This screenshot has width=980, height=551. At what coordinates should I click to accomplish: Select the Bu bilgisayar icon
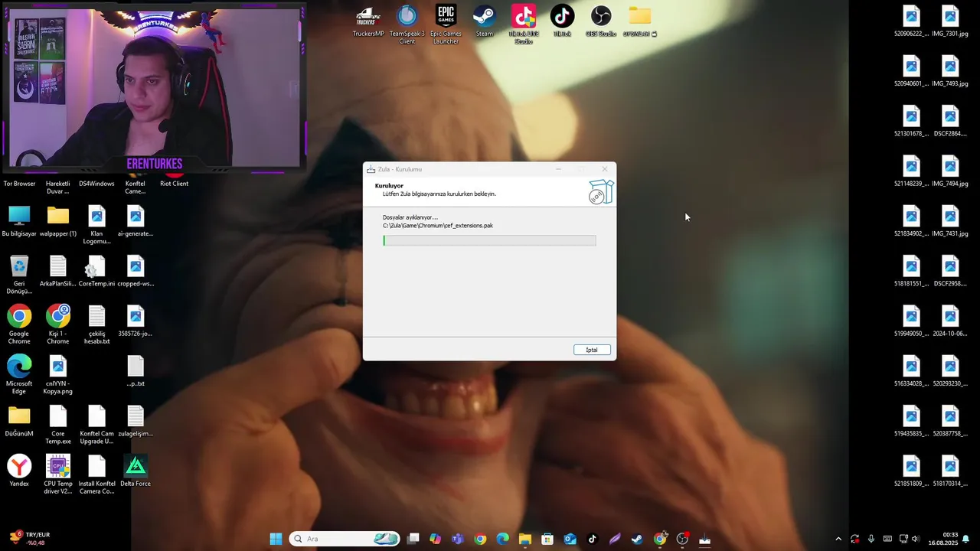(19, 220)
